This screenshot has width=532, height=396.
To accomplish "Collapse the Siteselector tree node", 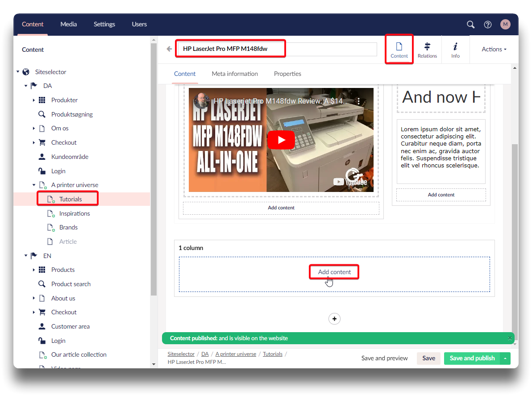I will pyautogui.click(x=18, y=72).
